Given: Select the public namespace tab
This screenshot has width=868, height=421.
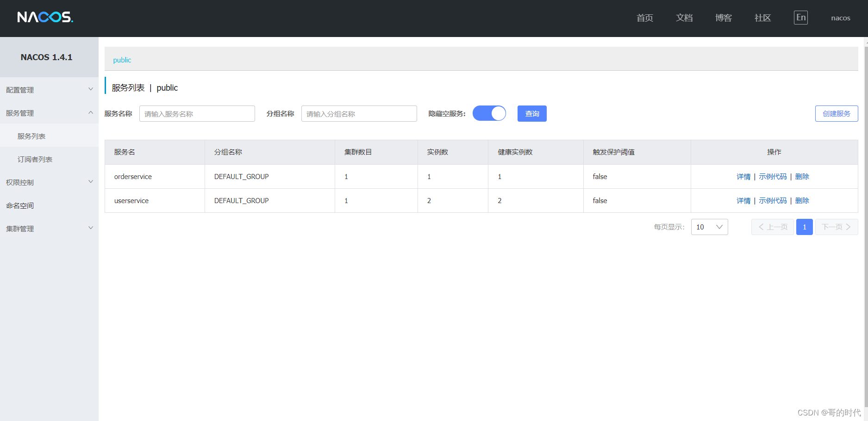Looking at the screenshot, I should tap(122, 60).
